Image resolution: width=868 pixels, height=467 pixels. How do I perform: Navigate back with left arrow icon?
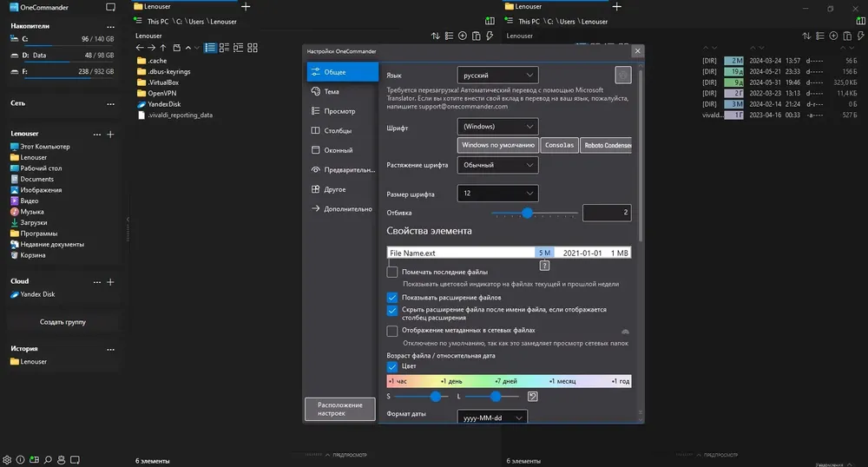pos(140,48)
